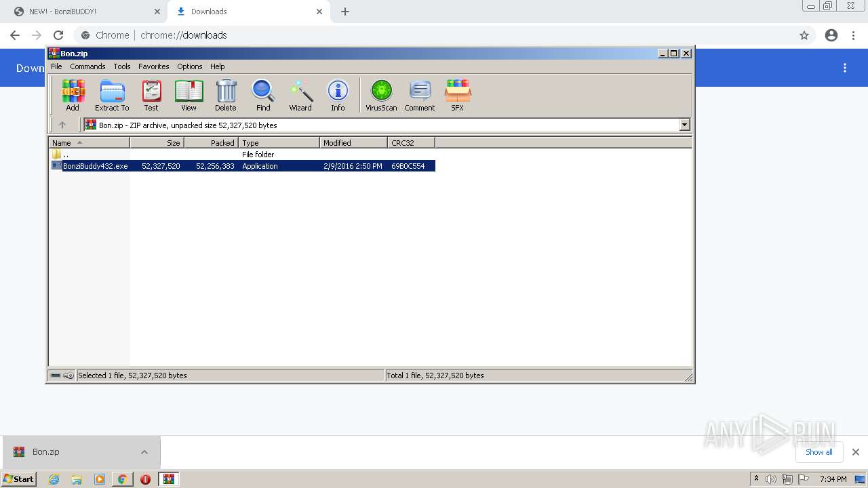The height and width of the screenshot is (488, 868).
Task: Close the Downloads browser tab
Action: click(319, 12)
